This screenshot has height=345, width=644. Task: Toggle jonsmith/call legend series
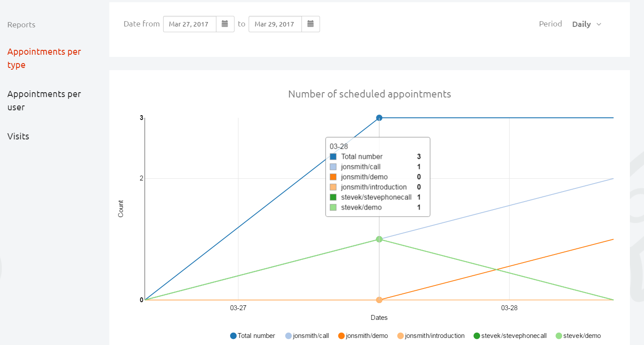click(307, 336)
